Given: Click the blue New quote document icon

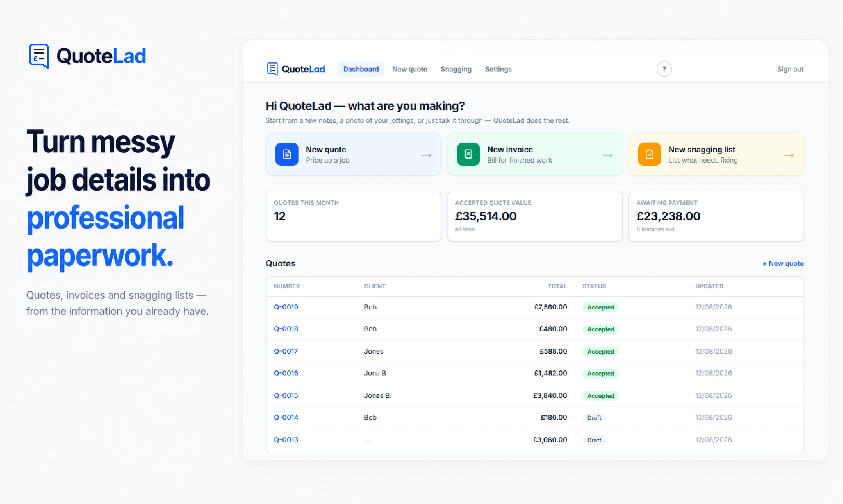Looking at the screenshot, I should (287, 154).
